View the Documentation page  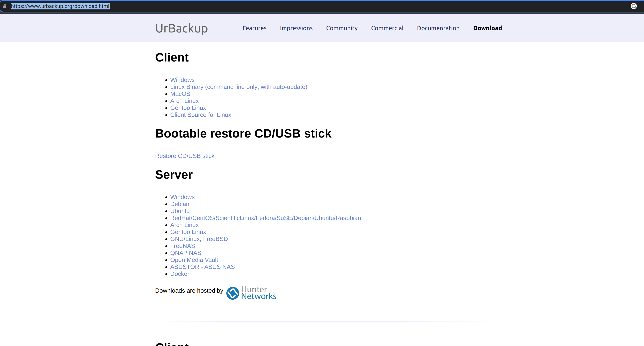click(438, 28)
